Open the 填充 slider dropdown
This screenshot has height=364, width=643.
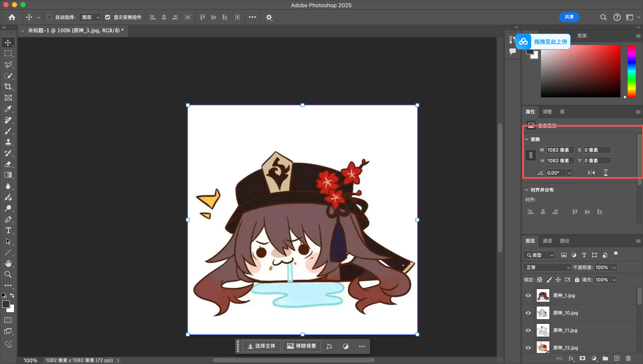coord(614,280)
